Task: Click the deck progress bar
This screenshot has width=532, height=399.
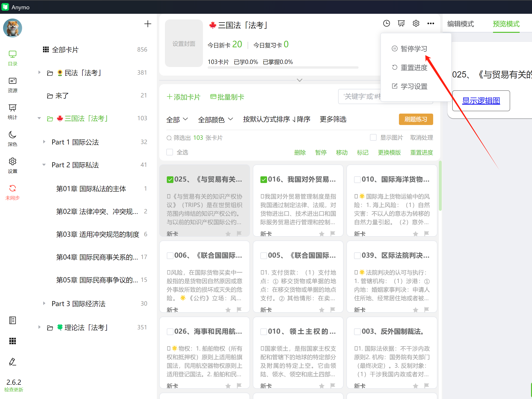Action: (283, 67)
